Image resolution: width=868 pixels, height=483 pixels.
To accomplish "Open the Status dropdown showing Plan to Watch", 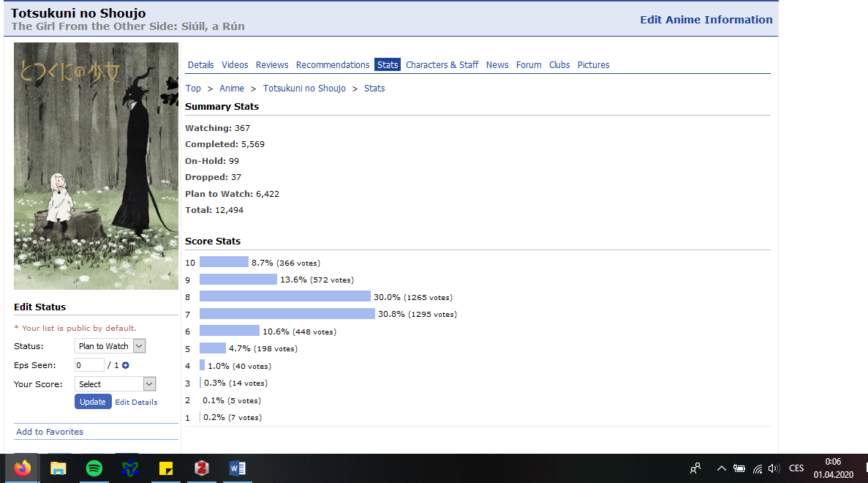I will coord(110,346).
